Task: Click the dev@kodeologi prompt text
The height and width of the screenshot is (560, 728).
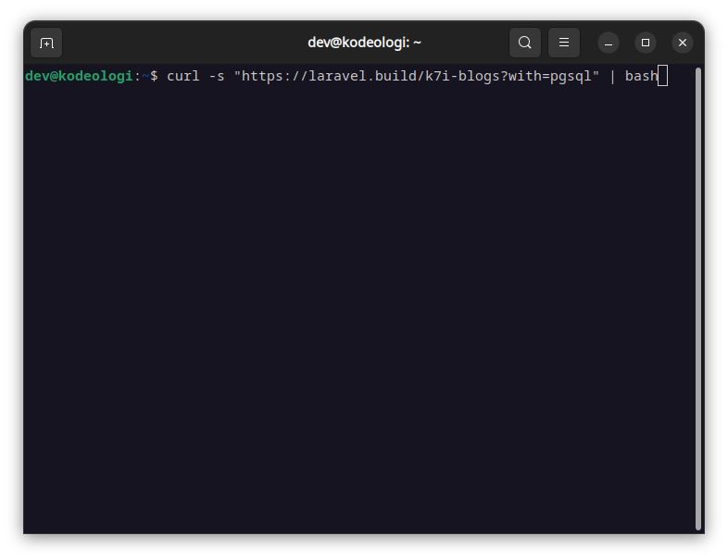Action: (79, 76)
